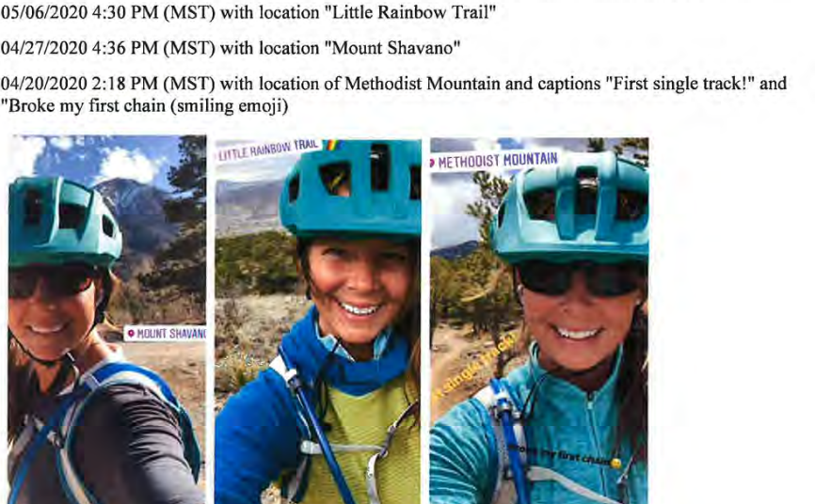Screen dimensions: 815x504
Task: Click the rainbow flag emoji after Little Rainbow Trail
Action: coord(330,145)
